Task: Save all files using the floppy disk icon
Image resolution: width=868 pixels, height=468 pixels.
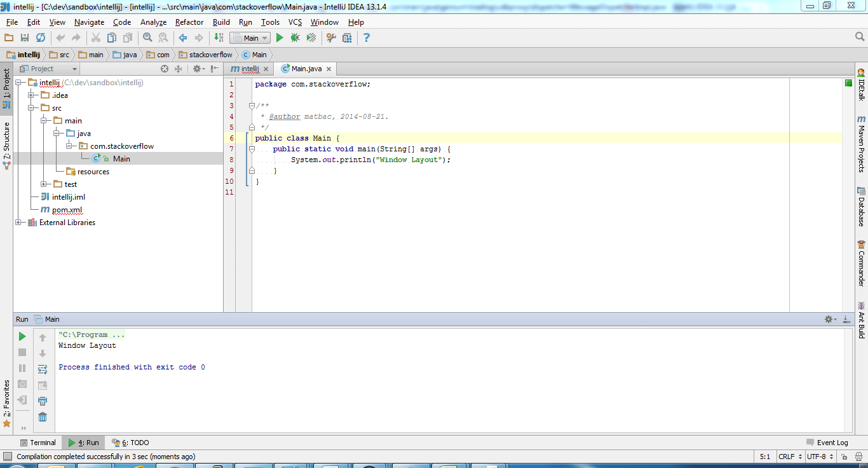Action: pos(25,38)
